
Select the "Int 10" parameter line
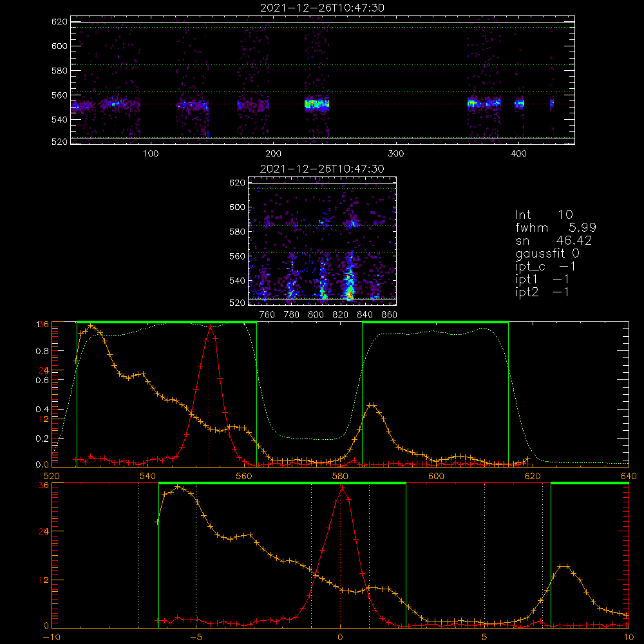pos(544,214)
